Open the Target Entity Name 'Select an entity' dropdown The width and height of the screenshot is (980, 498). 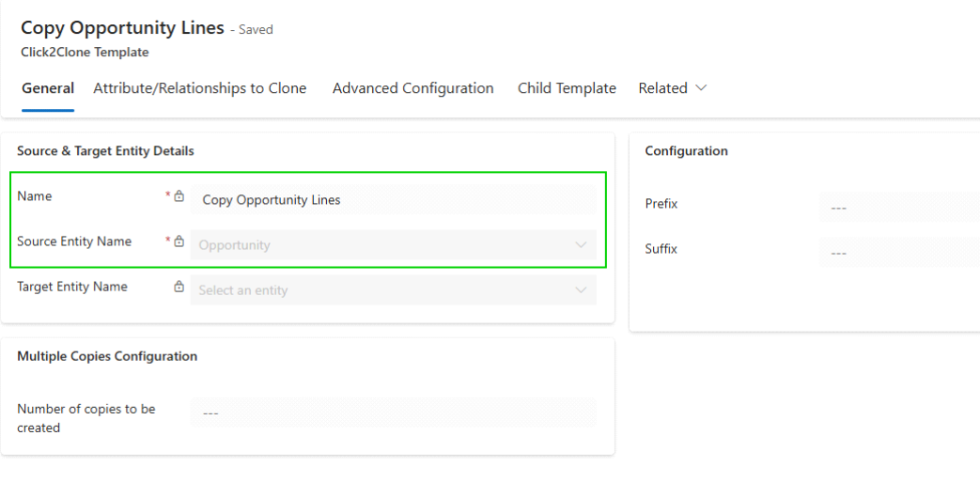pyautogui.click(x=393, y=290)
